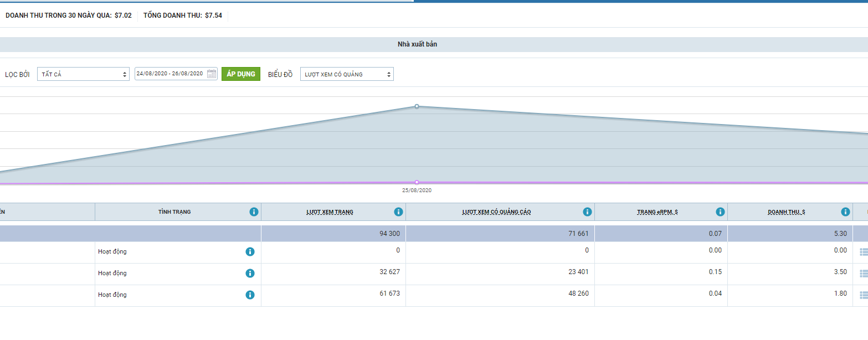Sort by Doanh thu, $ column header
The image size is (868, 340).
[786, 212]
